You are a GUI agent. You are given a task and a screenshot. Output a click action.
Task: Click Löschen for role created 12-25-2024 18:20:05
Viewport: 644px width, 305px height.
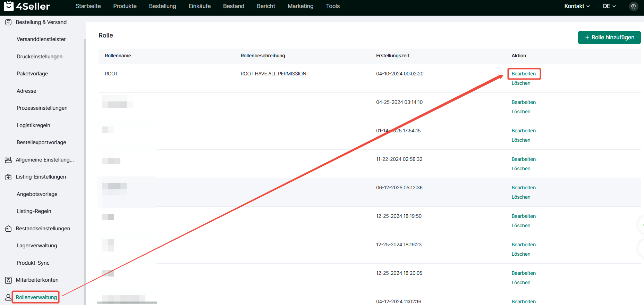[x=521, y=282]
